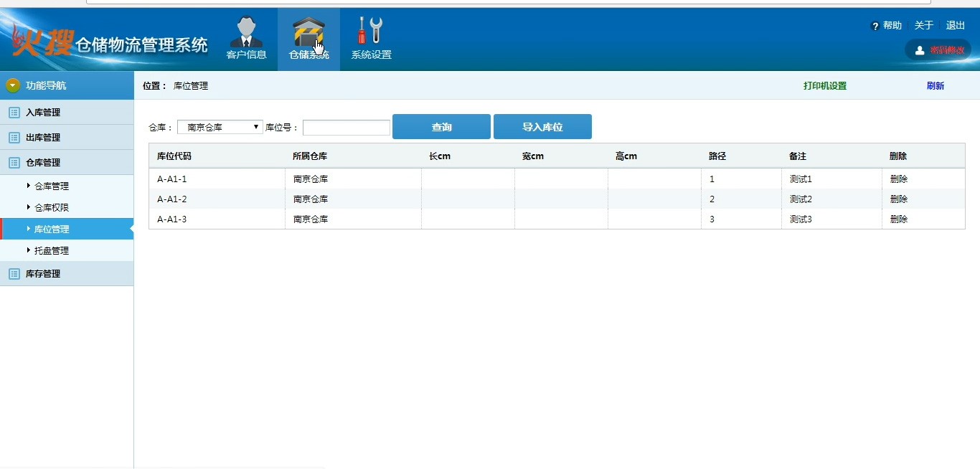
Task: Focus the 库位号 text input field
Action: 347,128
